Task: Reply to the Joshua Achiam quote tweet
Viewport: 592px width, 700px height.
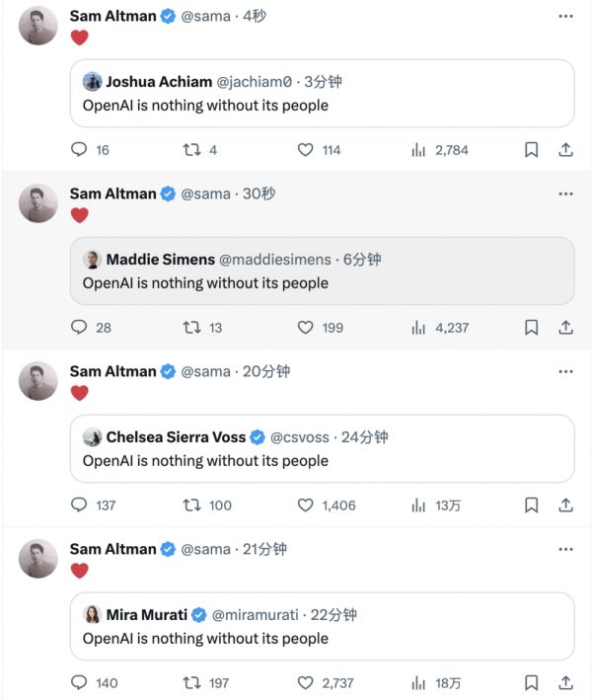Action: pos(80,150)
